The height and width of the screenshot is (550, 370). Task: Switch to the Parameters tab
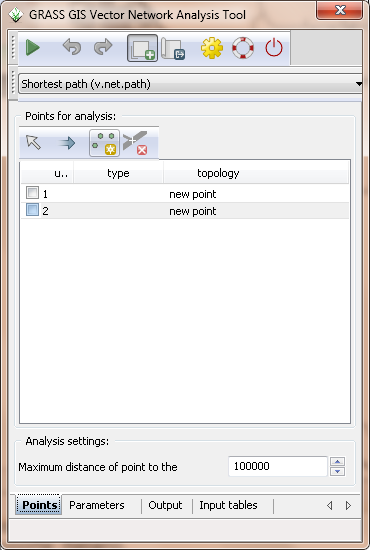point(97,505)
